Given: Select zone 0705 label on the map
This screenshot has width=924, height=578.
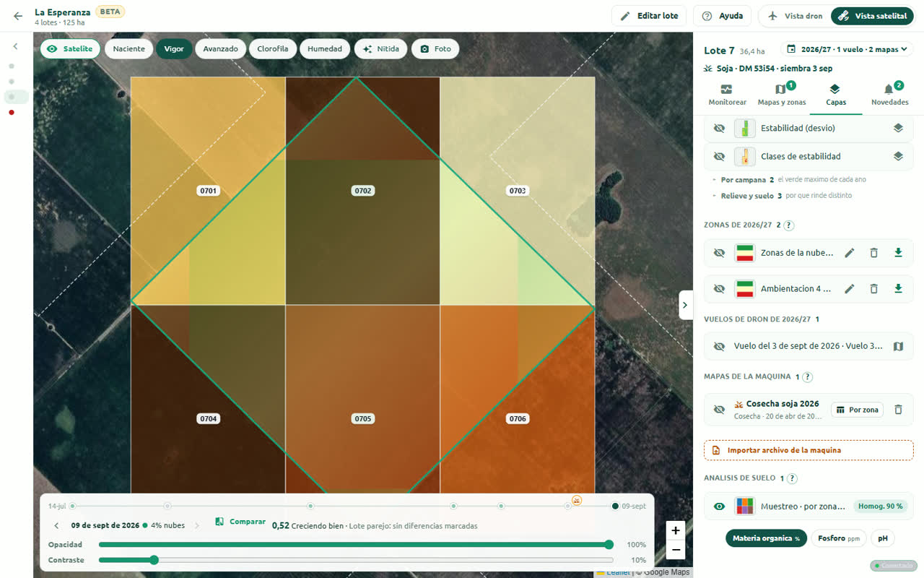Looking at the screenshot, I should [x=362, y=419].
